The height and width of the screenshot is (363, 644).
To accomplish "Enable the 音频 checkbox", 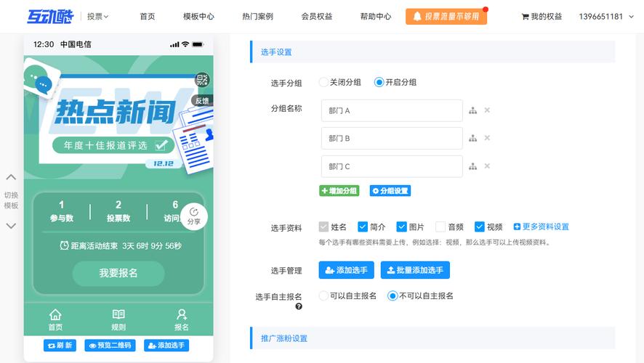I will coord(440,227).
